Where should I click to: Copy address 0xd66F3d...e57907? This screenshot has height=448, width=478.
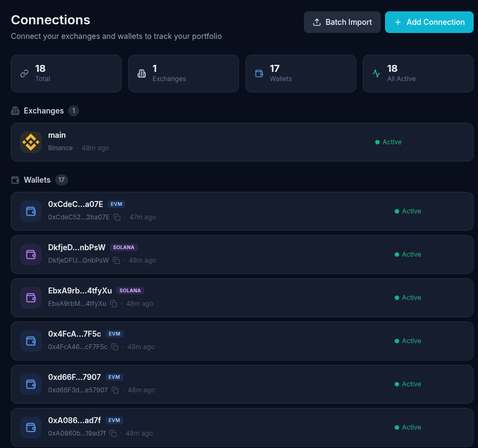point(115,390)
